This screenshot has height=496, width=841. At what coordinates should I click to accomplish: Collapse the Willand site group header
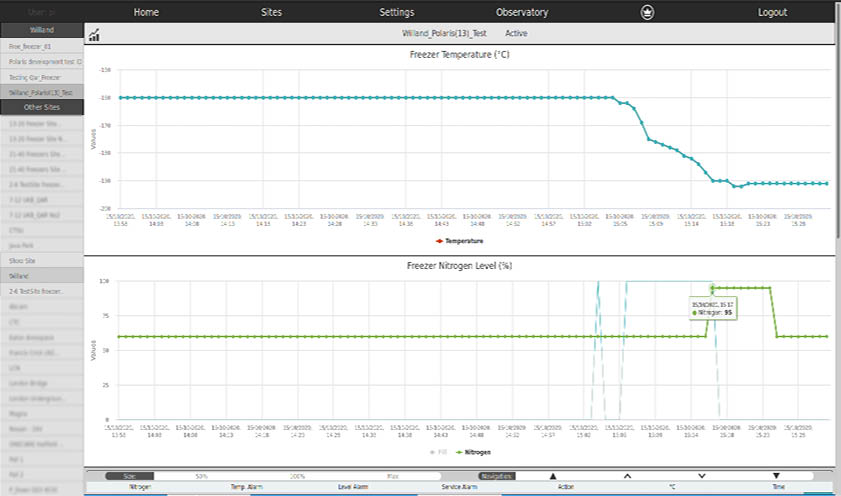pos(41,31)
